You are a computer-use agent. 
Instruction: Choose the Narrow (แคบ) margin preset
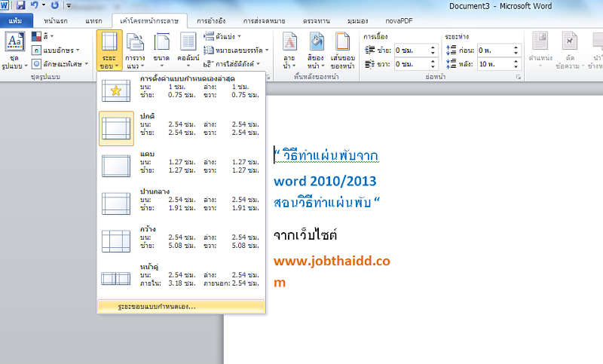coord(181,165)
